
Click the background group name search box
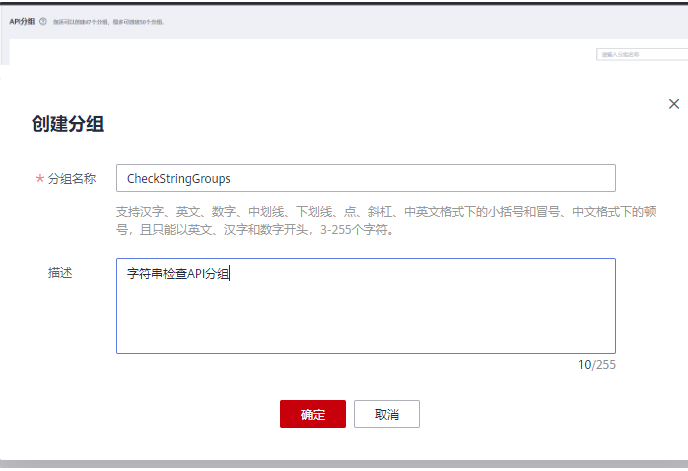642,54
